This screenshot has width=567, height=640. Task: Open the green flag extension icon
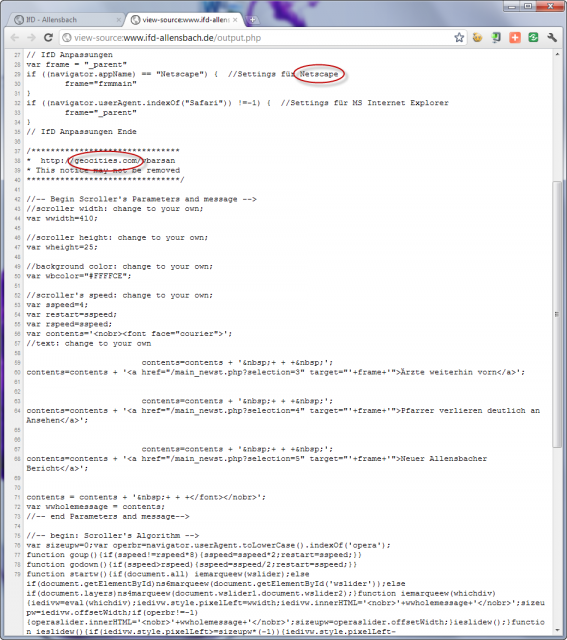[x=496, y=38]
